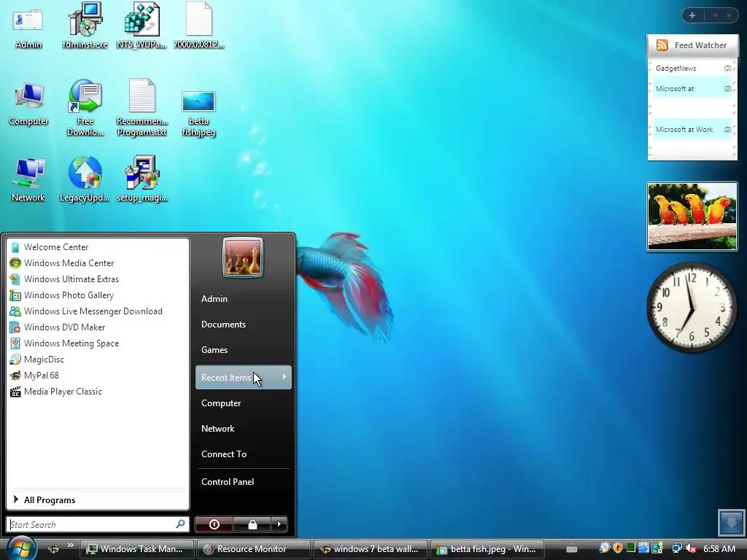Switch to Windows Task Manager taskbar button
The image size is (747, 560).
click(136, 549)
